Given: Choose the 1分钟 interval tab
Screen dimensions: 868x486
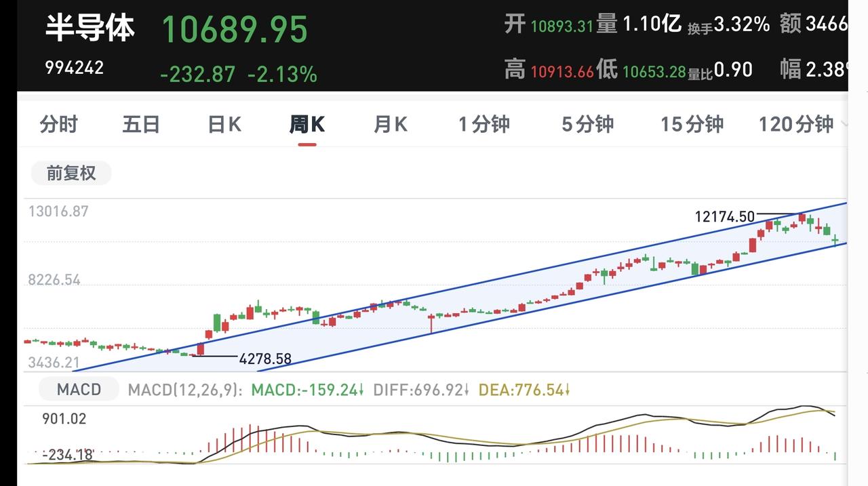Looking at the screenshot, I should (x=484, y=124).
